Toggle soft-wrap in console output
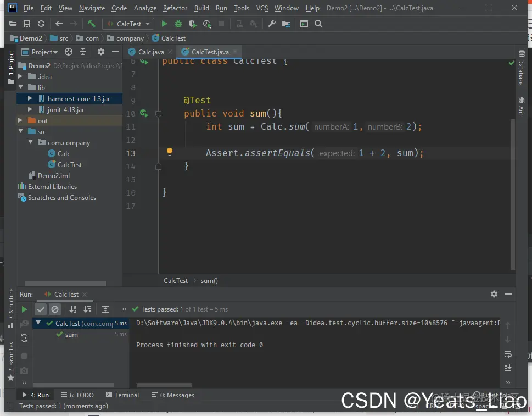 click(508, 354)
